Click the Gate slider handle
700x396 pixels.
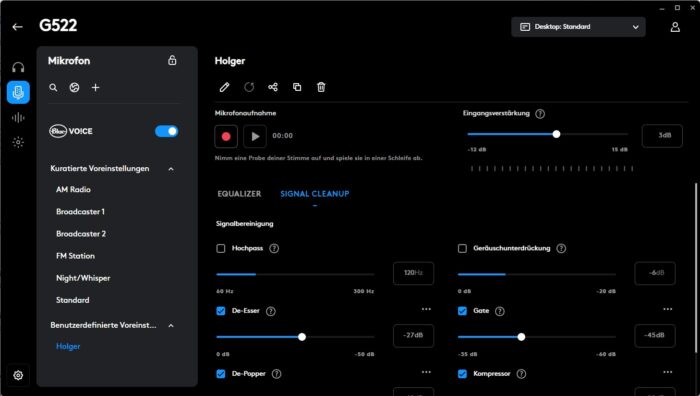tap(521, 337)
